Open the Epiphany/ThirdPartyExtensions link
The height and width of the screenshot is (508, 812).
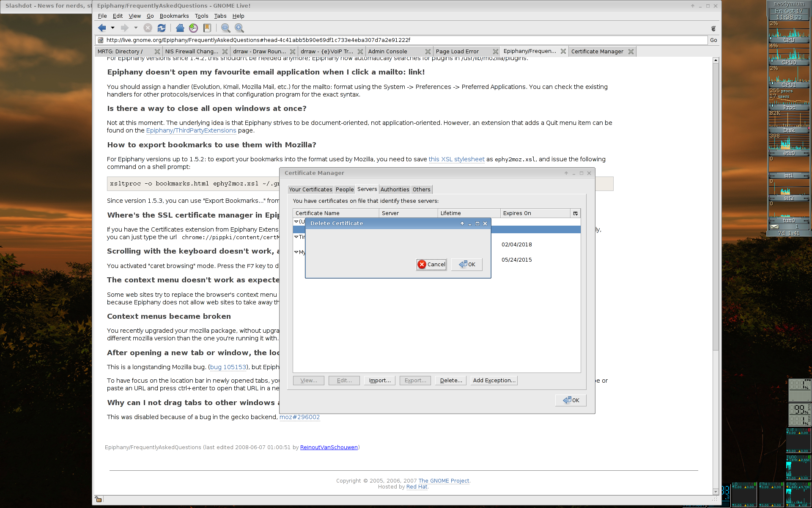coord(191,130)
